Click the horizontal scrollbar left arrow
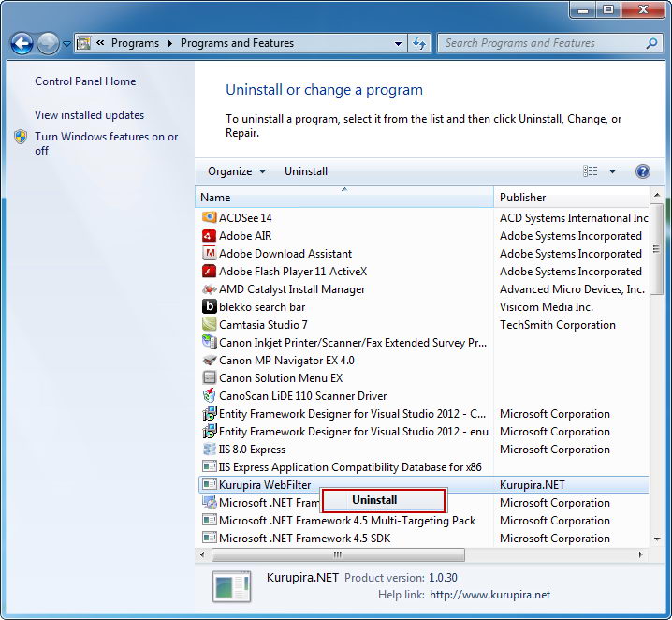 [202, 554]
